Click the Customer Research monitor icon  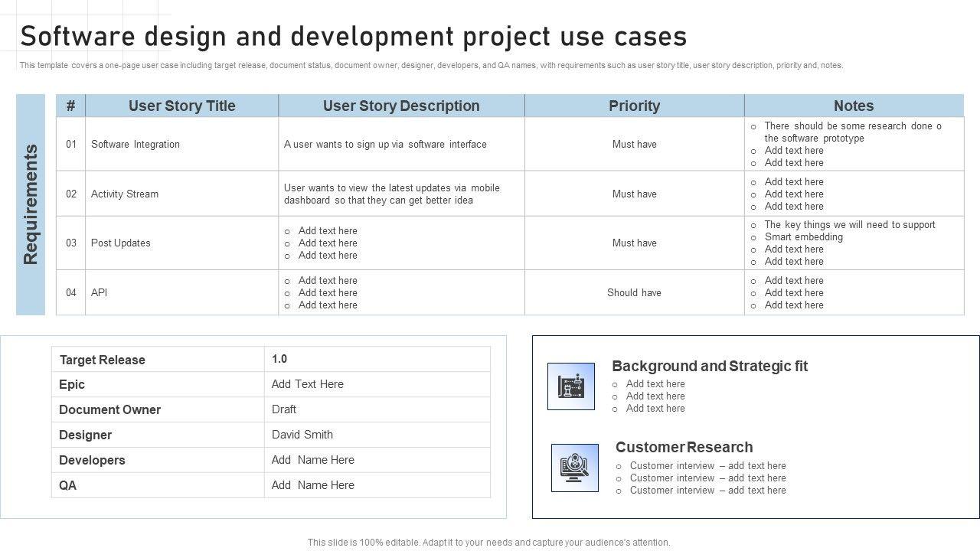[x=575, y=468]
